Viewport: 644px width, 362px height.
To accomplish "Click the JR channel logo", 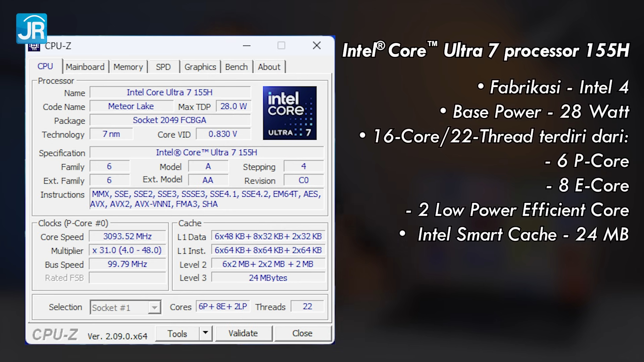I will [32, 28].
